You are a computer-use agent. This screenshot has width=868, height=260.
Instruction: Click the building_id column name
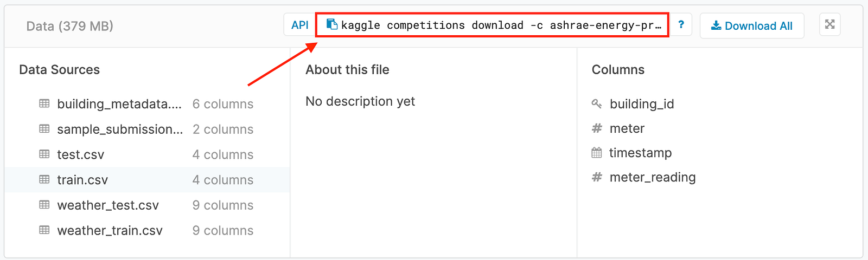pyautogui.click(x=642, y=104)
